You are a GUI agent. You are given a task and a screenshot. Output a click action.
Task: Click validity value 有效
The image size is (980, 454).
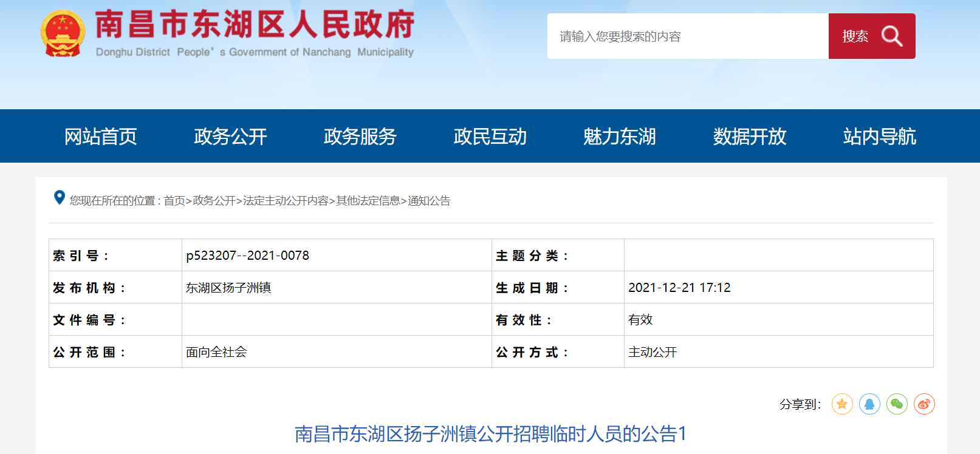pos(640,320)
